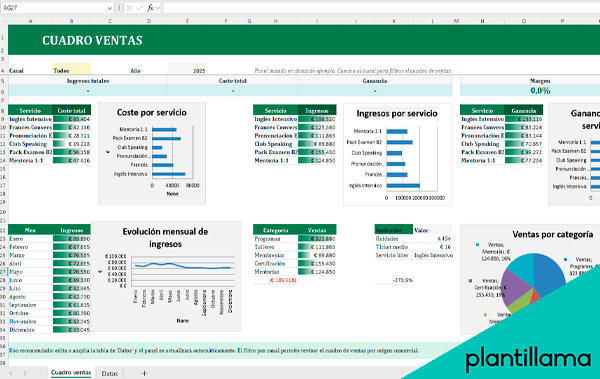Select column A header
Screen dimensions: 600x379
[x=30, y=21]
